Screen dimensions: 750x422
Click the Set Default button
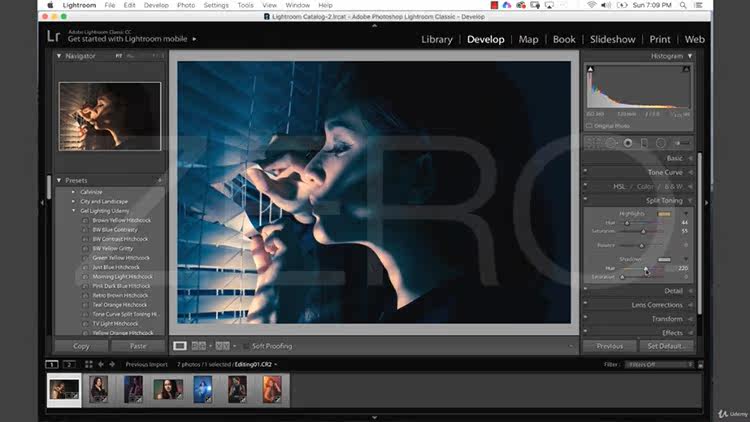coord(666,346)
